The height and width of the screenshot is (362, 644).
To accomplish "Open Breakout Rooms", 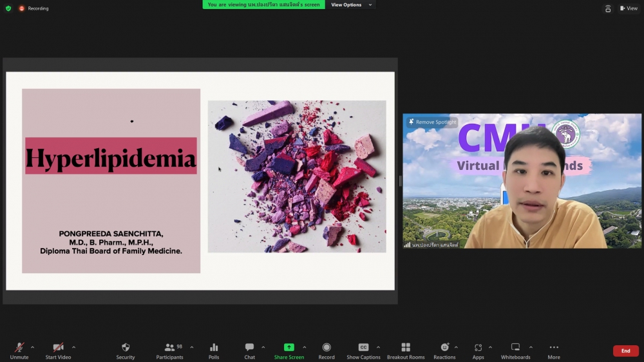I will 406,348.
